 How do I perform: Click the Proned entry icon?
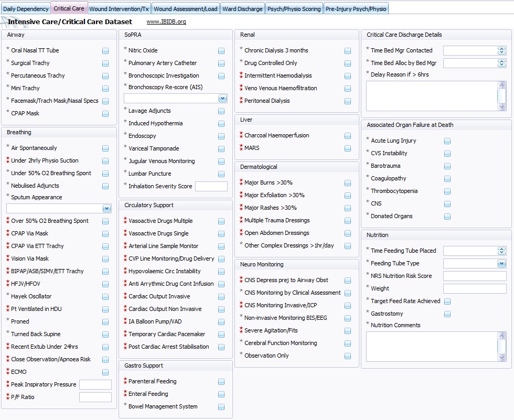105,321
